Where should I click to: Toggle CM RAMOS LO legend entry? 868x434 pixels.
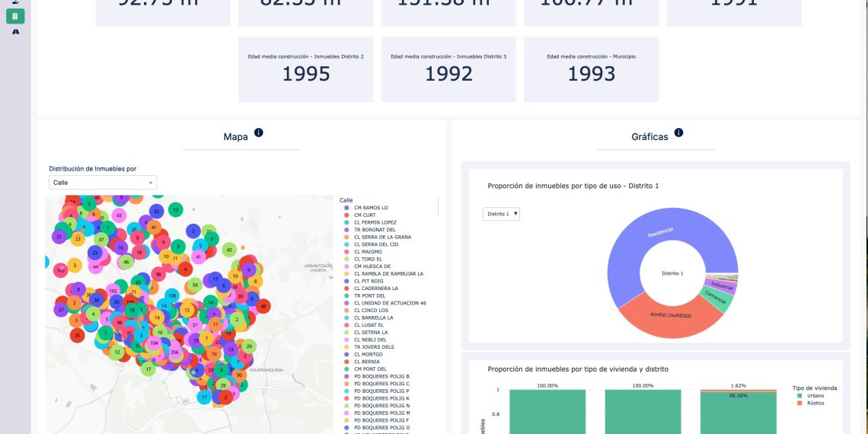coord(371,208)
